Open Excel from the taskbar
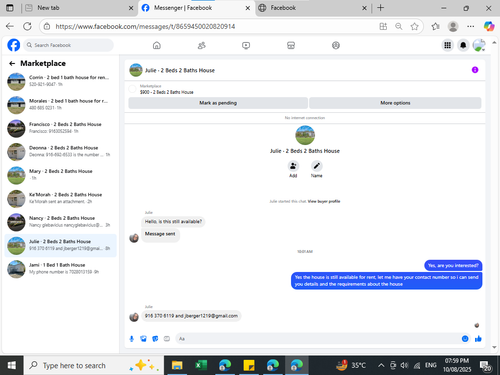The image size is (500, 375). [201, 365]
